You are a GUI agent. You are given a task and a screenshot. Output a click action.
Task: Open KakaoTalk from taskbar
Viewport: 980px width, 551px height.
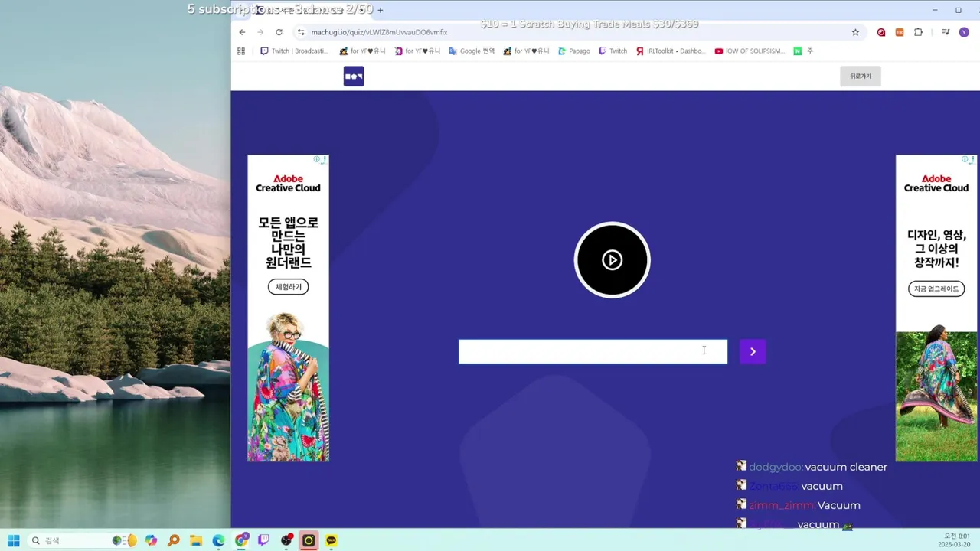click(332, 540)
